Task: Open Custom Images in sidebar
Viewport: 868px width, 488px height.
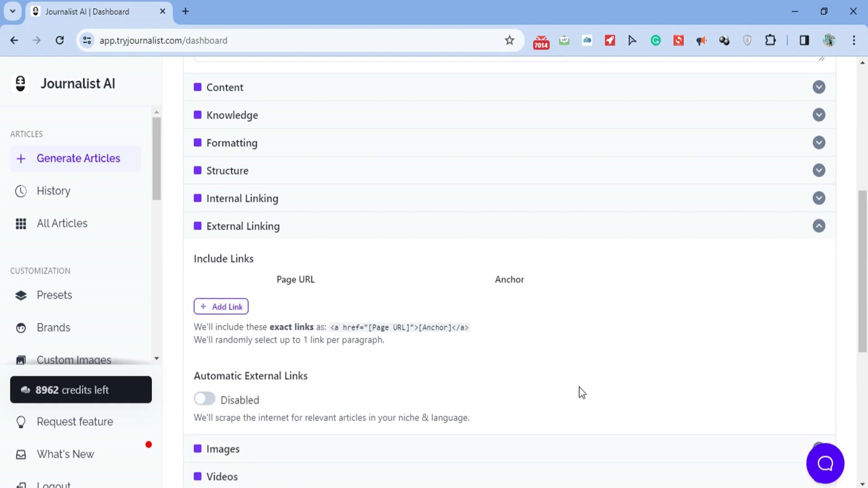Action: point(74,360)
